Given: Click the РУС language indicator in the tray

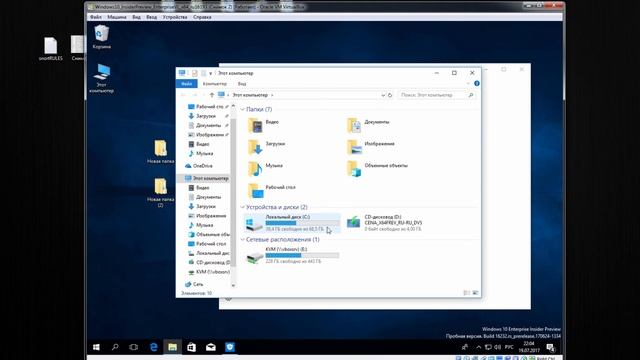Looking at the screenshot, I should 509,347.
